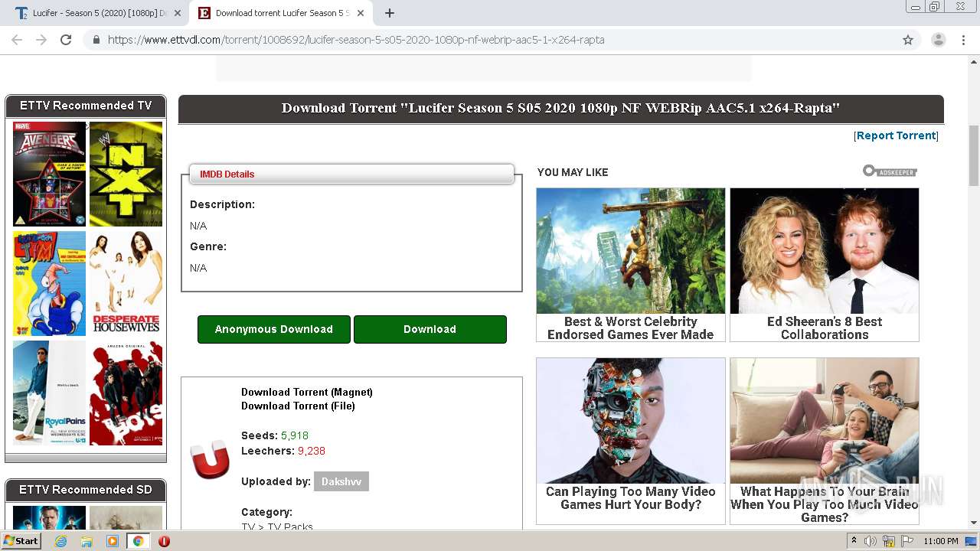Viewport: 980px width, 551px height.
Task: Click the scrollbar down arrow
Action: click(x=974, y=523)
